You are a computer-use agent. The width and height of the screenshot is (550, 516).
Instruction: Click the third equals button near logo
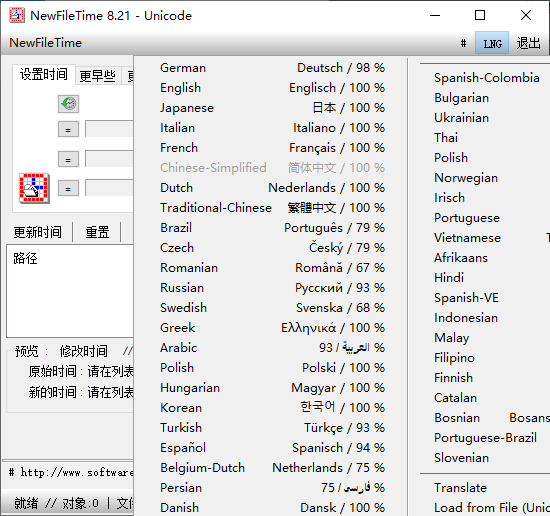click(x=68, y=188)
